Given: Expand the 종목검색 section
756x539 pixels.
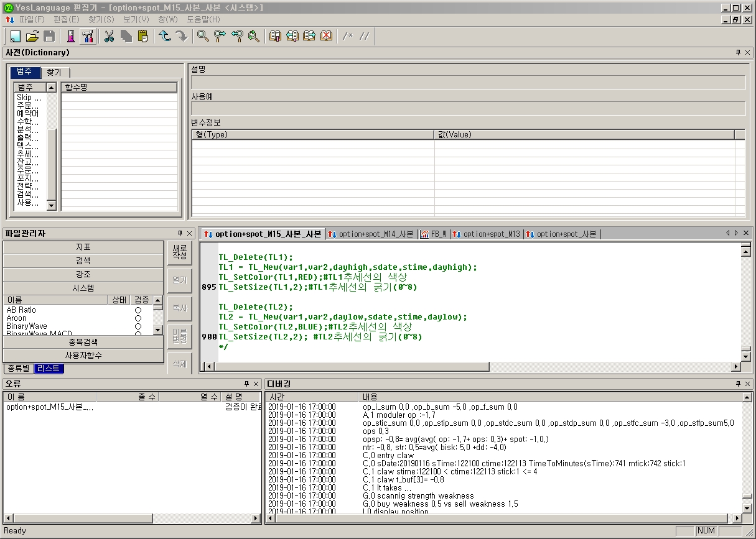Looking at the screenshot, I should pyautogui.click(x=83, y=342).
